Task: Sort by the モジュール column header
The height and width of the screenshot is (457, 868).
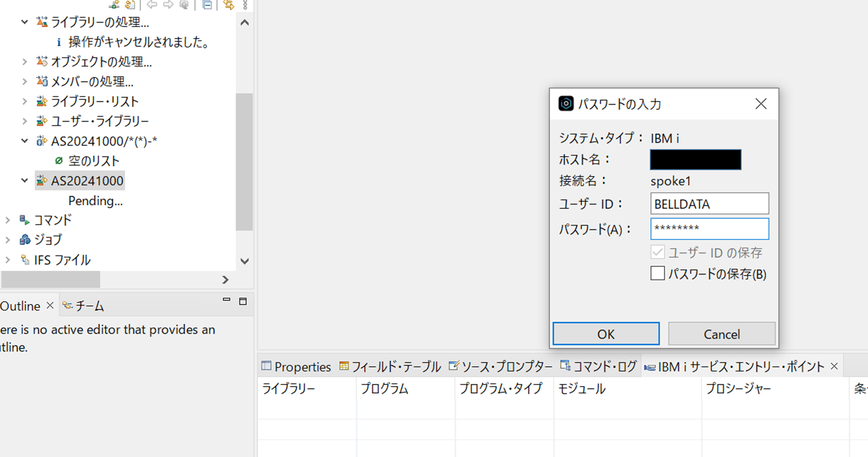Action: click(x=627, y=389)
